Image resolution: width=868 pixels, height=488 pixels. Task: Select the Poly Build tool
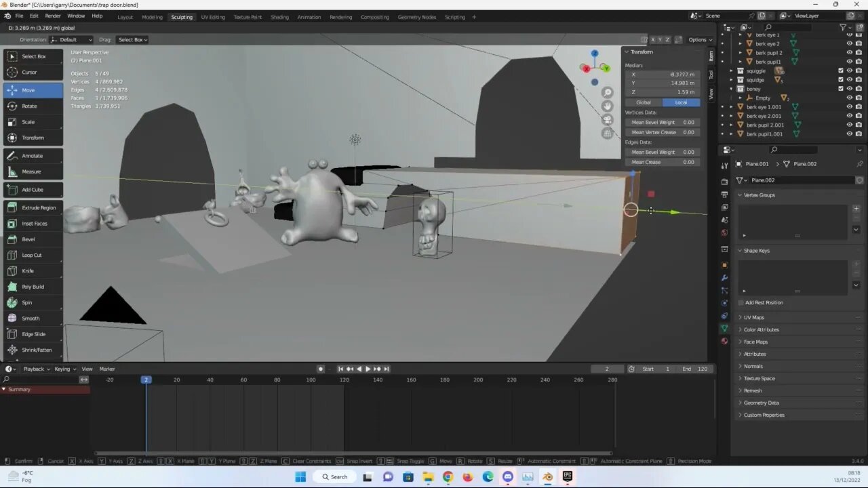33,287
